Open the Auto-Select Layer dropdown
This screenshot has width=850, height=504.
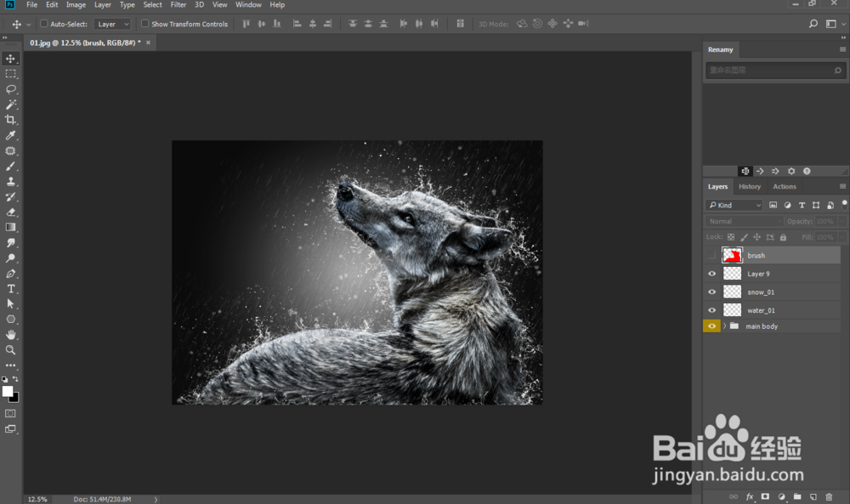112,24
